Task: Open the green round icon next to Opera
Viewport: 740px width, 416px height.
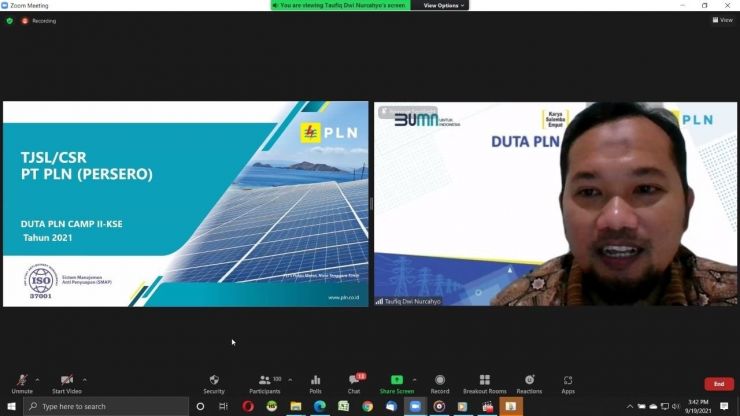Action: point(272,406)
